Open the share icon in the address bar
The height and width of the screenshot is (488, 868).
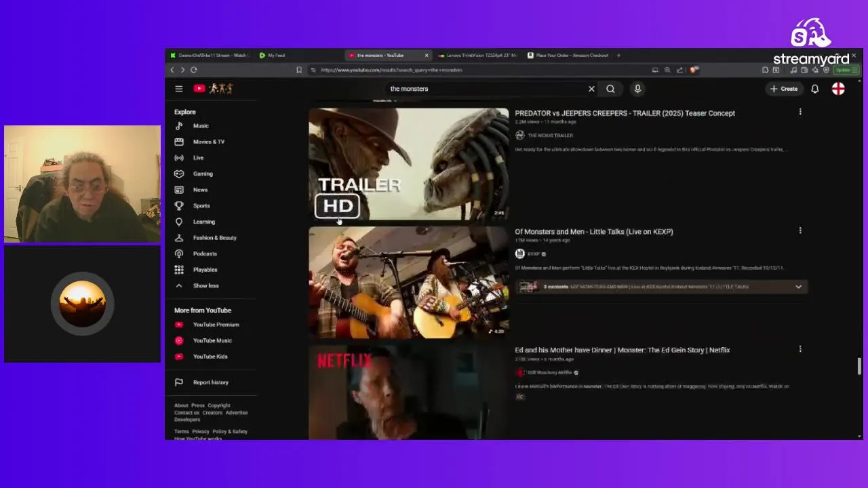[679, 70]
